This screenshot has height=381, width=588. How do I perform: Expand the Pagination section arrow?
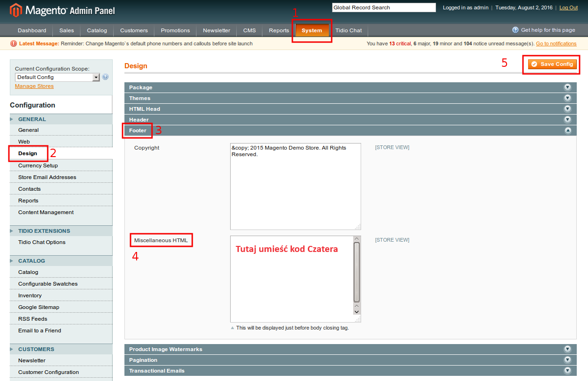click(567, 360)
